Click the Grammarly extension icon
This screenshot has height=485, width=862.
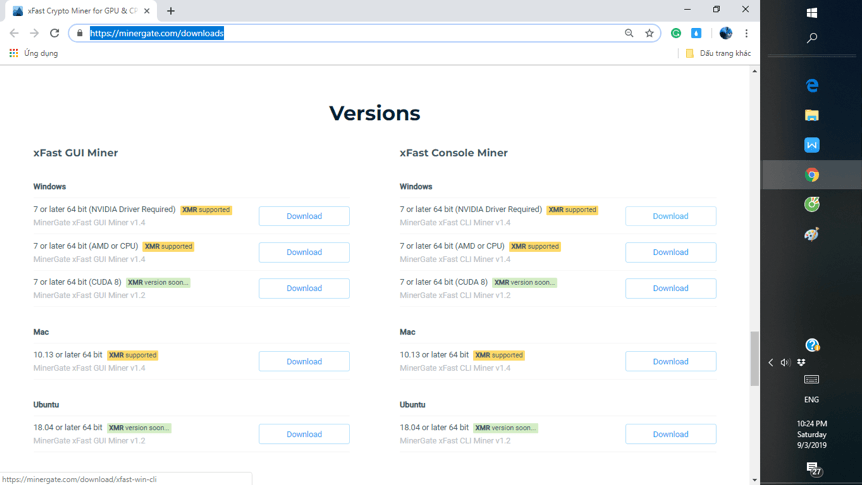click(x=676, y=33)
